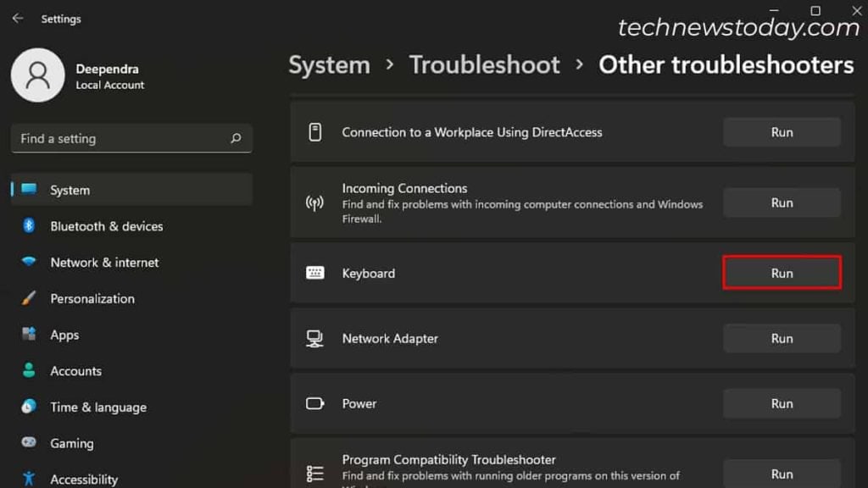
Task: Click the Keyboard troubleshooter icon
Action: coord(315,274)
